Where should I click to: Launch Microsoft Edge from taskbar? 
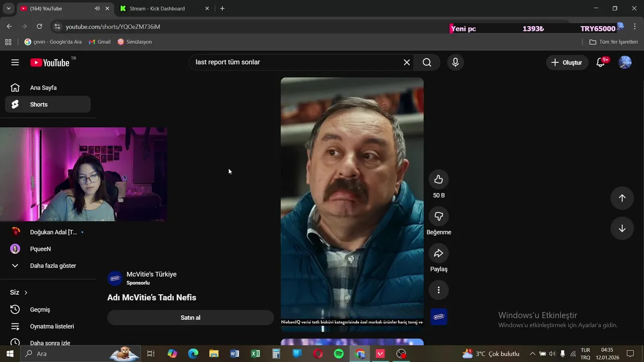193,354
